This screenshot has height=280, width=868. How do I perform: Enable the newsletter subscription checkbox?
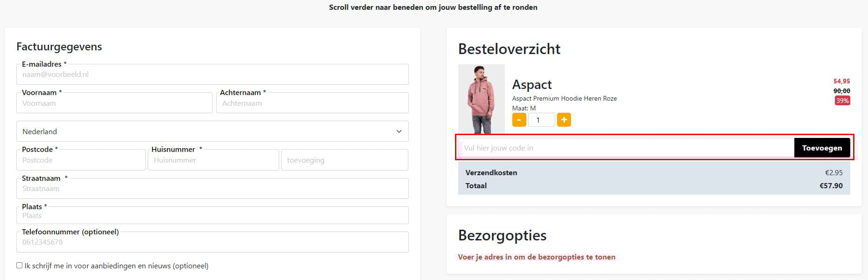click(x=19, y=265)
